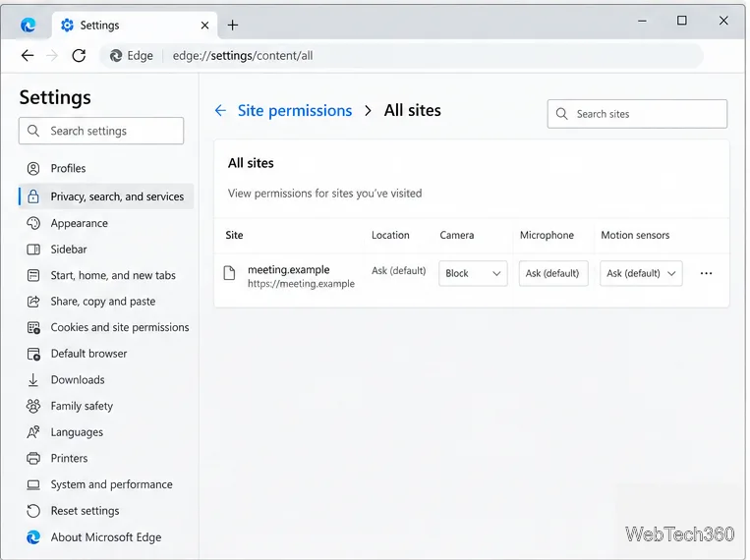Screen dimensions: 750x560
Task: Click the Cookies and site permissions icon
Action: tap(33, 327)
